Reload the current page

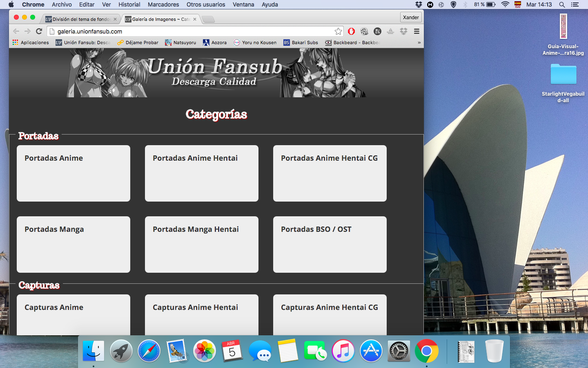[39, 31]
